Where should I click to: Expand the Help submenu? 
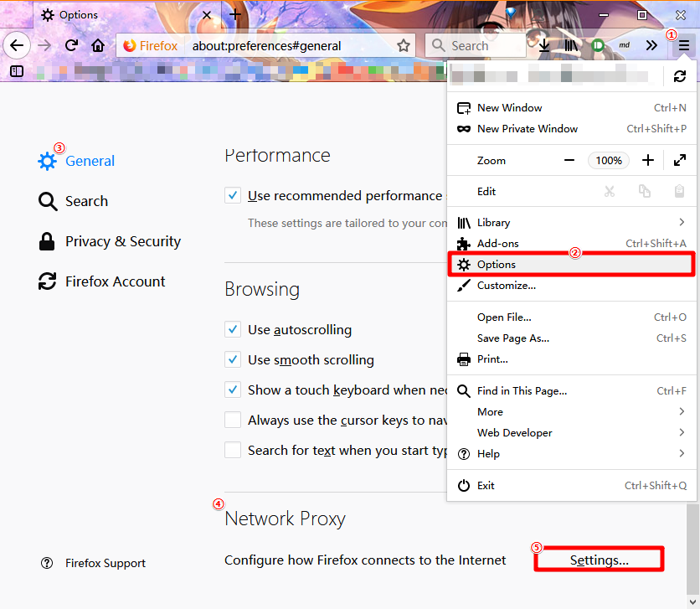571,454
